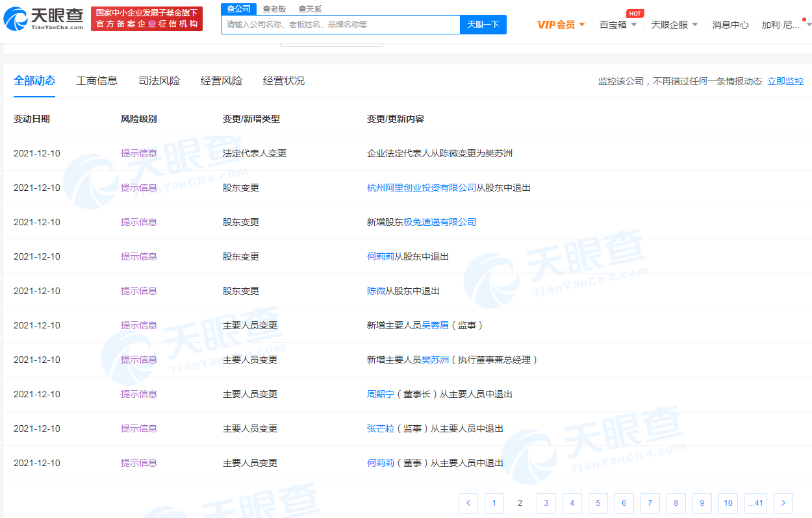812x518 pixels.
Task: Expand the 百宝箱 menu
Action: (x=618, y=25)
